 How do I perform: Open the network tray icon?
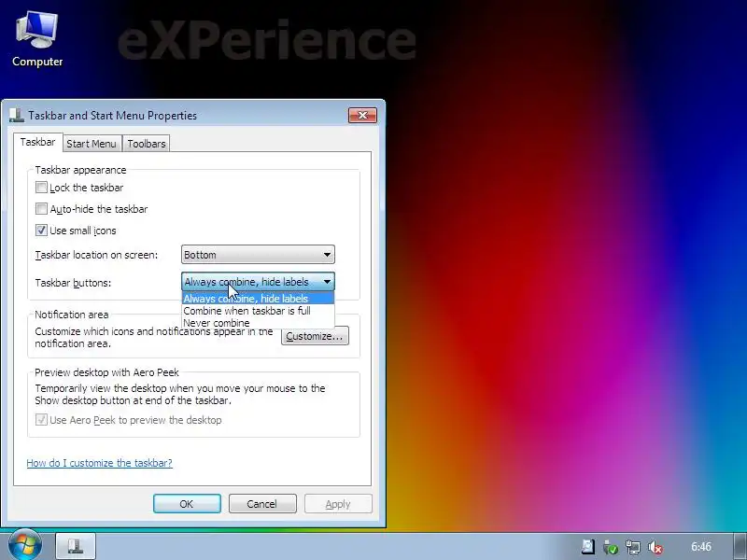[x=633, y=548]
